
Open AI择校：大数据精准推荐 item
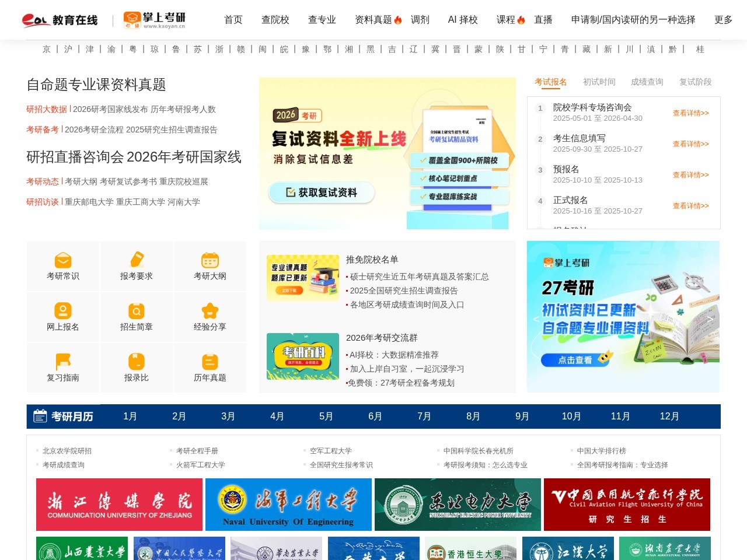394,355
